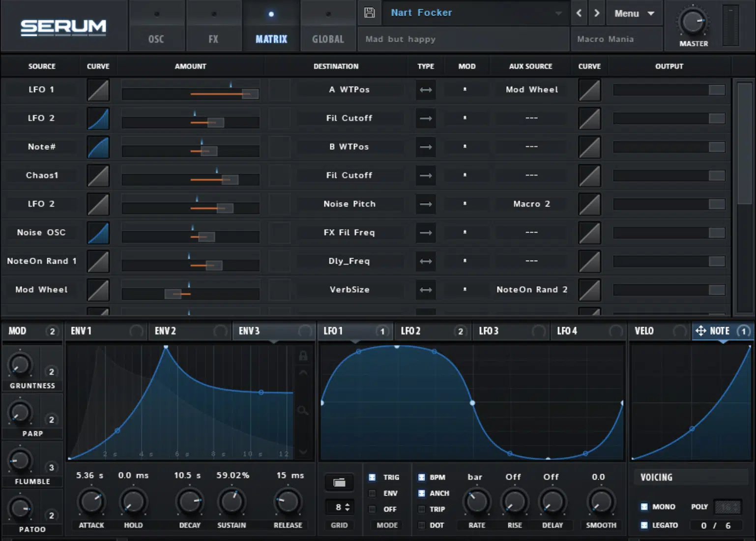Image resolution: width=756 pixels, height=541 pixels.
Task: Click the LFO RATE knob
Action: point(477,502)
